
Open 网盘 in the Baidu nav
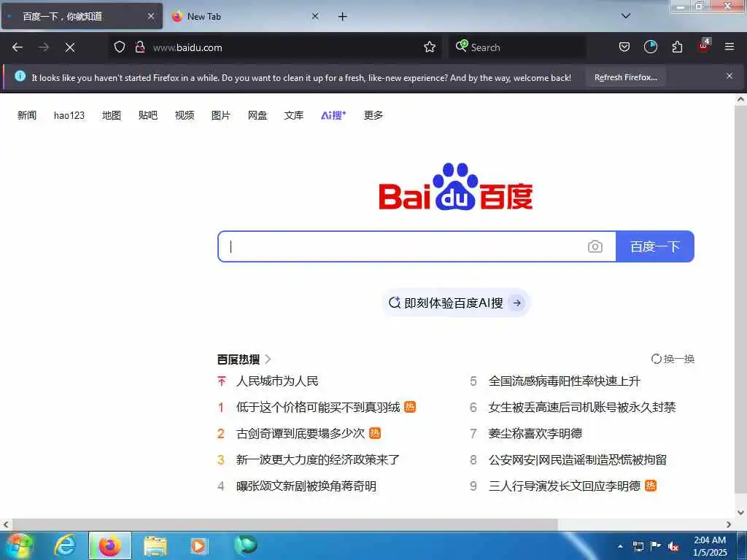point(258,115)
